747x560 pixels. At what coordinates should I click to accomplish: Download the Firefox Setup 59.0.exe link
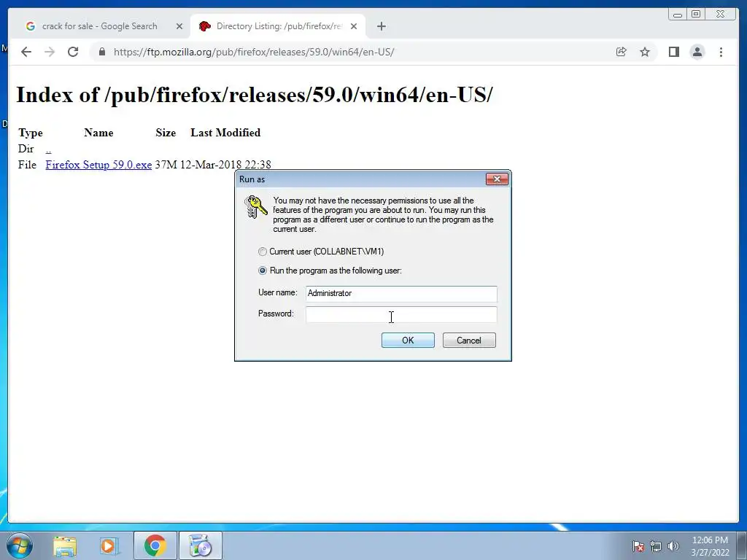[98, 165]
